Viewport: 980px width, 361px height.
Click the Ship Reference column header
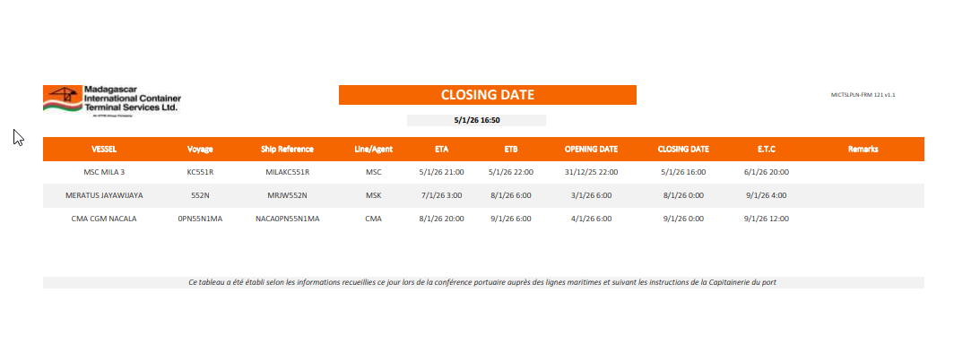tap(287, 149)
